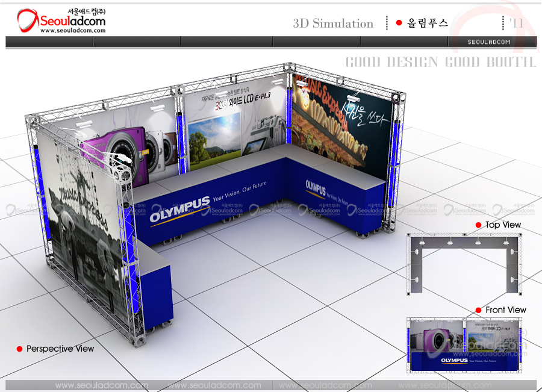The height and width of the screenshot is (392, 542).
Task: Click the red bullet next to Perspective View
Action: click(x=19, y=349)
